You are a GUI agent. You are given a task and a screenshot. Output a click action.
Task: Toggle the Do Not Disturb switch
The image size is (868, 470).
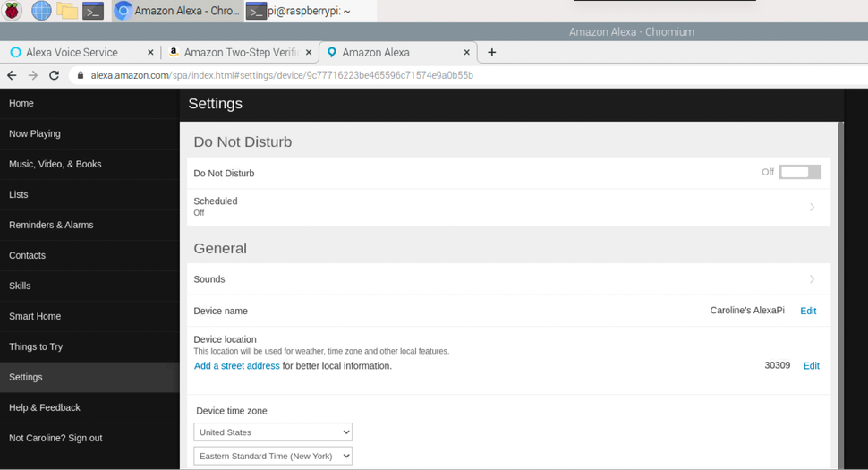[x=799, y=172]
